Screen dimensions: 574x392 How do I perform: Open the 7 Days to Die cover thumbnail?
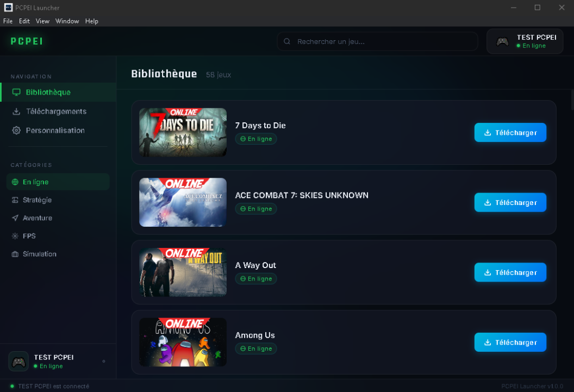coord(183,133)
